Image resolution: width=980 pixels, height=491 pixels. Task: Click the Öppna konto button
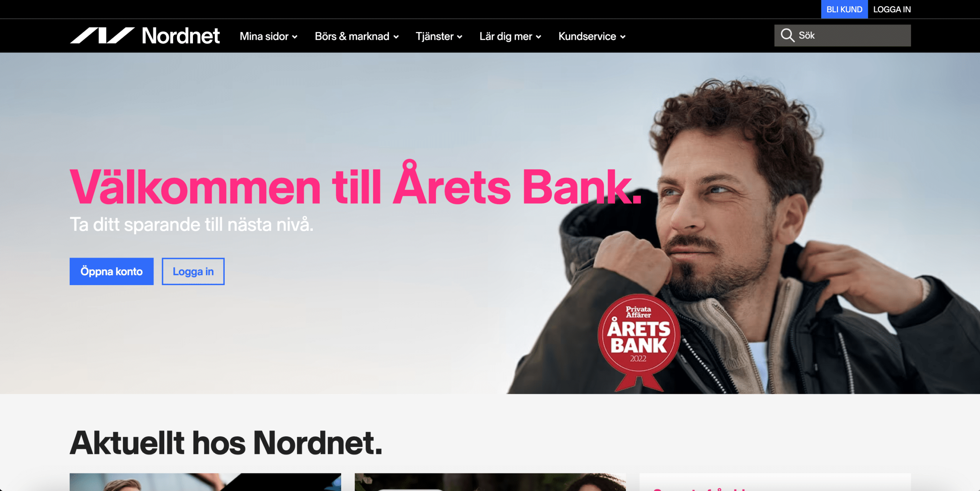point(111,271)
